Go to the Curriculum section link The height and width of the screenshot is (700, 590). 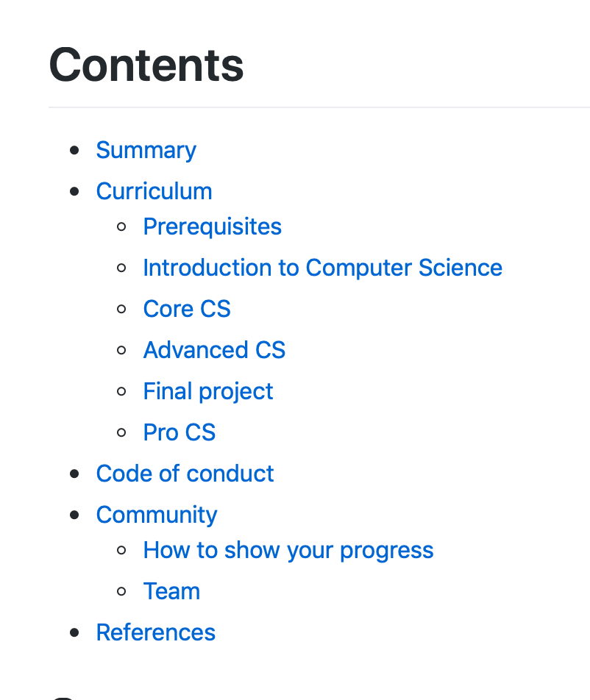point(154,191)
